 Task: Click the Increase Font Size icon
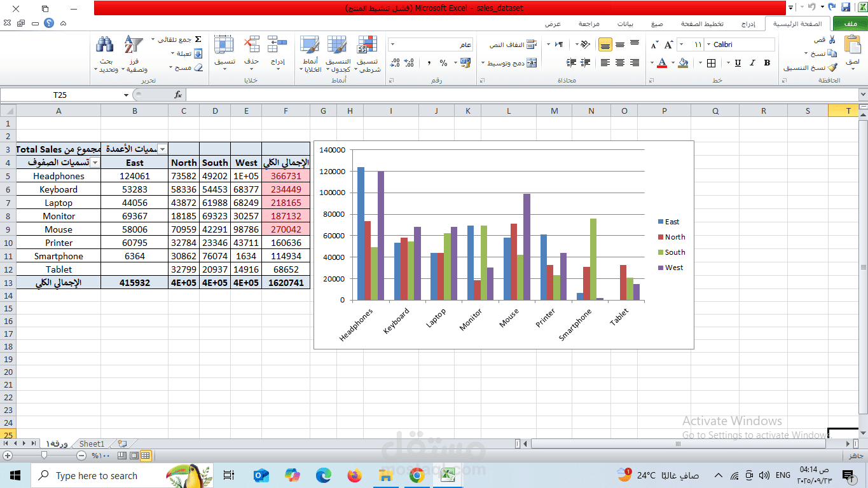coord(668,44)
